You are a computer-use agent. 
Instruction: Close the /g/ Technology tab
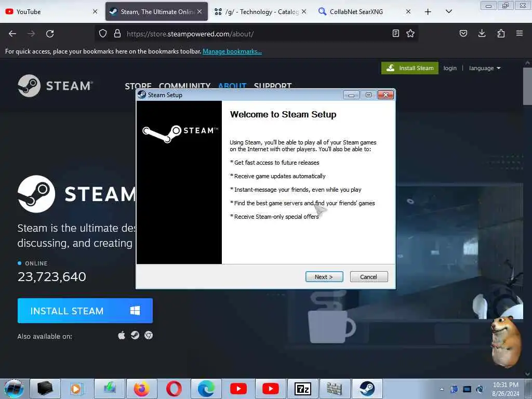(304, 11)
